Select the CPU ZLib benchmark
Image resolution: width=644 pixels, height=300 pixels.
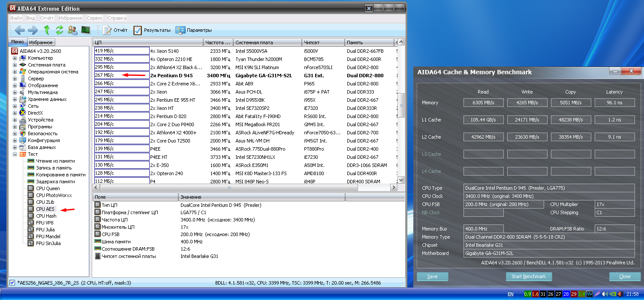pos(45,202)
